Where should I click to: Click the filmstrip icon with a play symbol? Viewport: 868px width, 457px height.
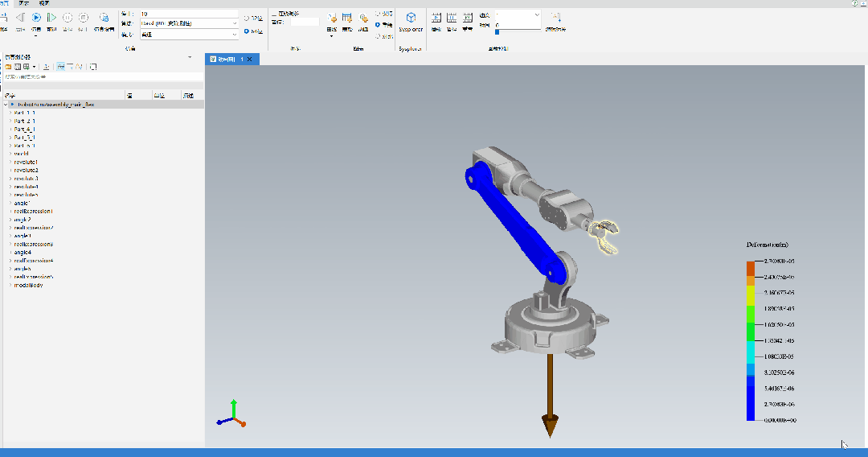coord(436,19)
